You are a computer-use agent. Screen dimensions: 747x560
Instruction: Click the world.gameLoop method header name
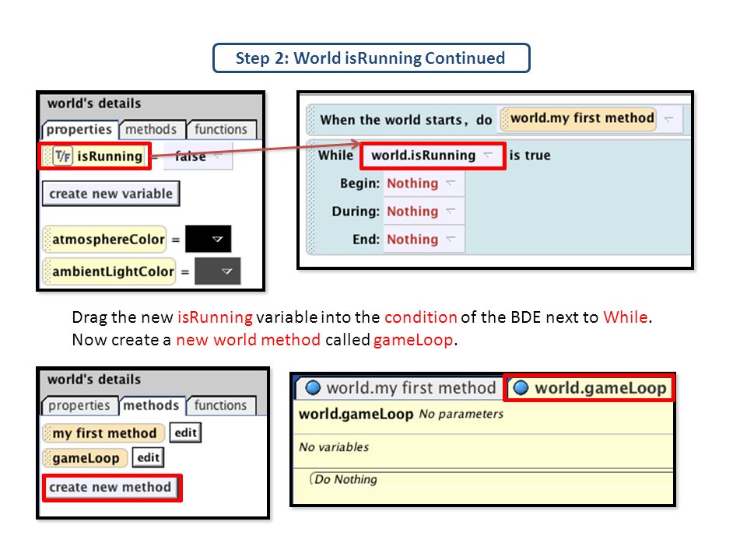point(356,414)
